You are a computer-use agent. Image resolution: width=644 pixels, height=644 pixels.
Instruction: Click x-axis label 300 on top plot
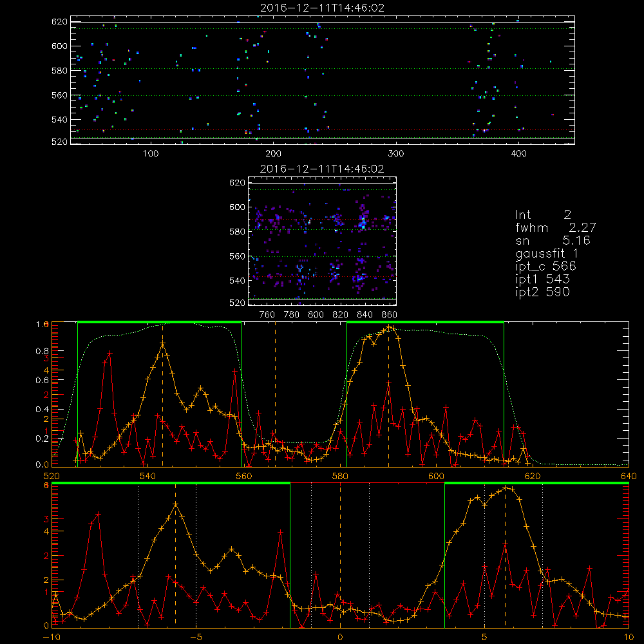(x=396, y=154)
